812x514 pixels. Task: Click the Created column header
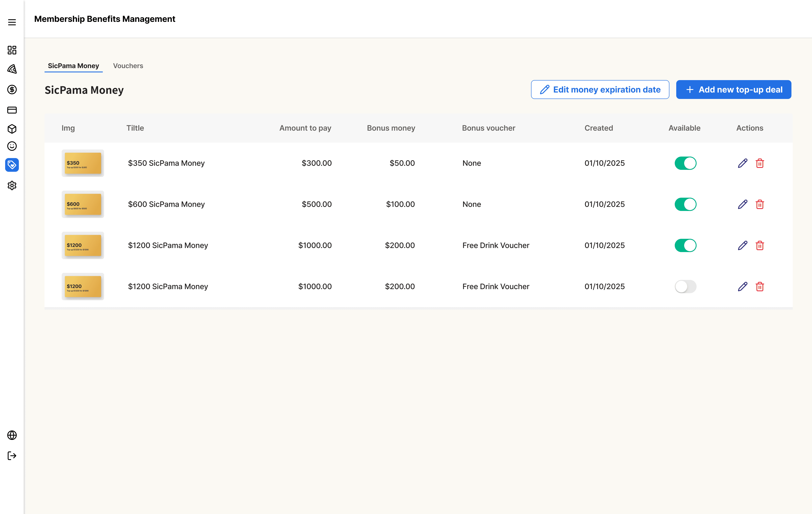(599, 128)
